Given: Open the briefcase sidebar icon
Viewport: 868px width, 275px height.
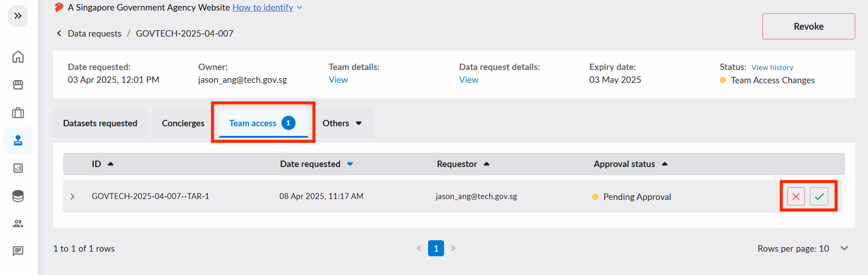Looking at the screenshot, I should 18,113.
